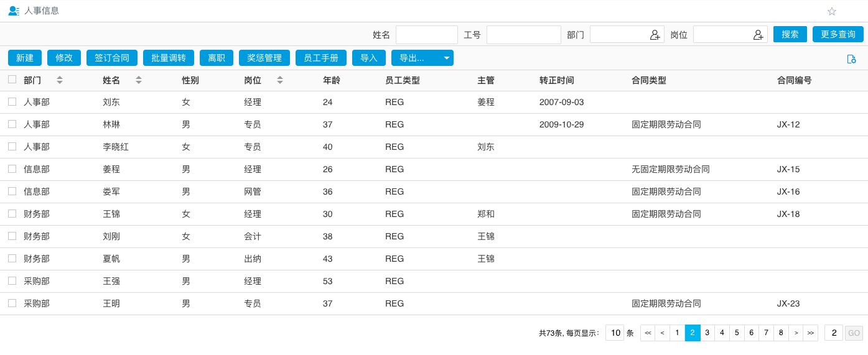Go to the last page arrow
The height and width of the screenshot is (355, 868).
pos(810,333)
